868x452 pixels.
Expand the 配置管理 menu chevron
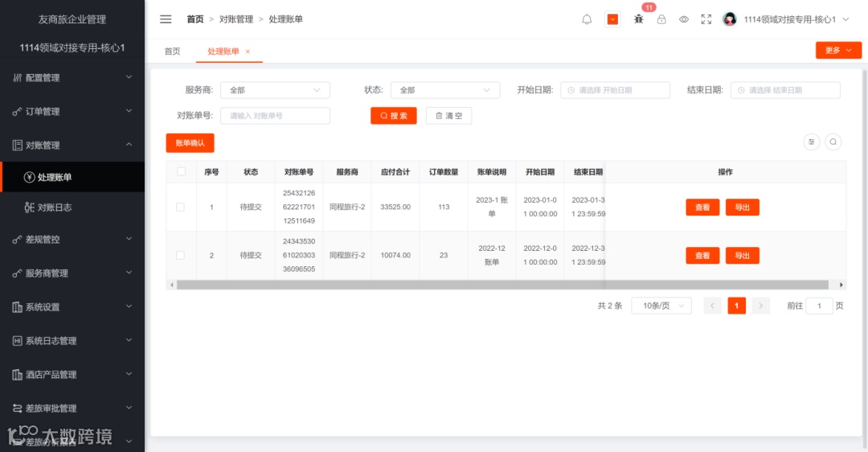point(129,77)
